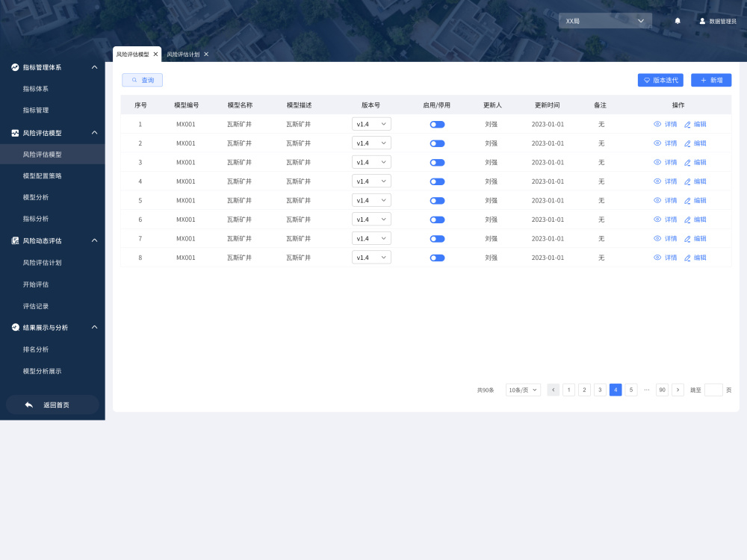Collapse the 结果展示与分析 menu group
Image resolution: width=747 pixels, height=560 pixels.
(x=94, y=327)
